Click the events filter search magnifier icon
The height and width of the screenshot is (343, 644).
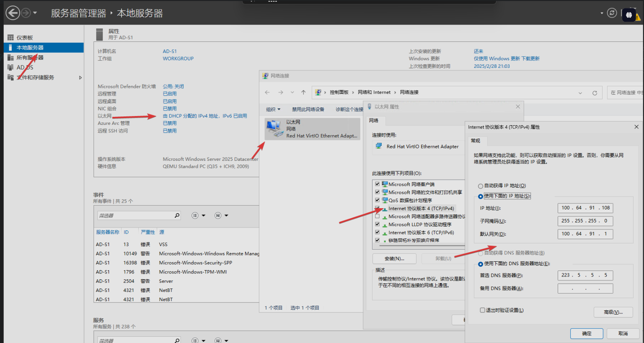177,216
